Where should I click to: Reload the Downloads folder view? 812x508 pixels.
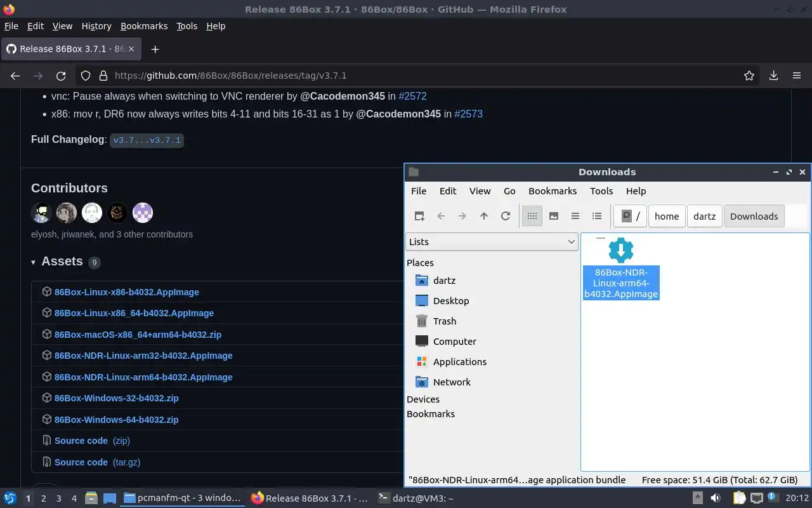[506, 216]
